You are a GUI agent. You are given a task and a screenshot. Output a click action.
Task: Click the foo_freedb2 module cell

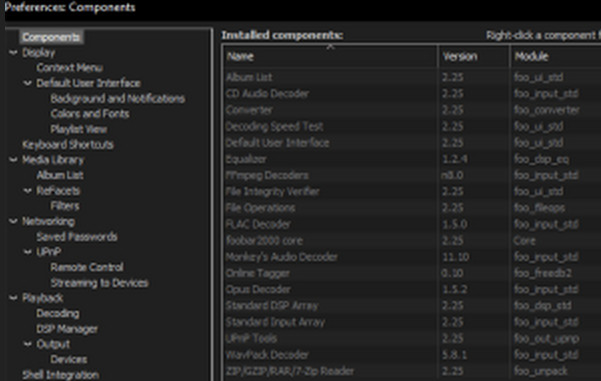pyautogui.click(x=543, y=273)
